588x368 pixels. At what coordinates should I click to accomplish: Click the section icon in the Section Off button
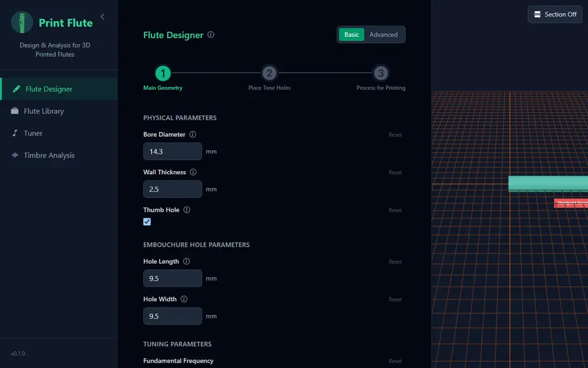tap(537, 14)
